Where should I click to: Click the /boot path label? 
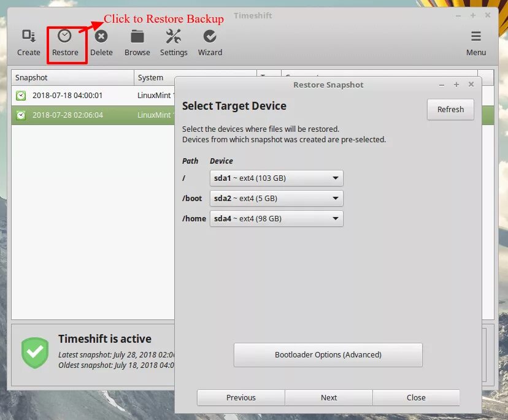coord(192,198)
